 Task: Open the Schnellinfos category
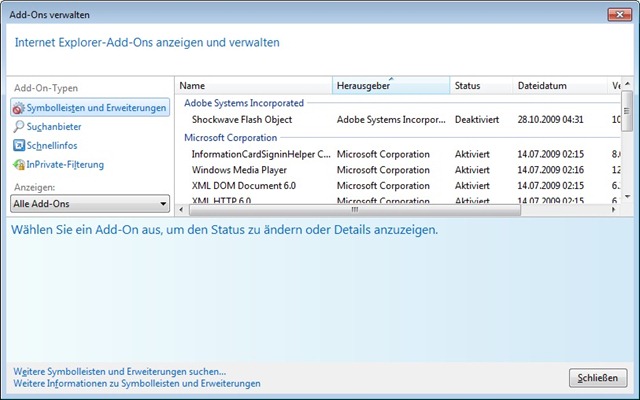tap(52, 145)
